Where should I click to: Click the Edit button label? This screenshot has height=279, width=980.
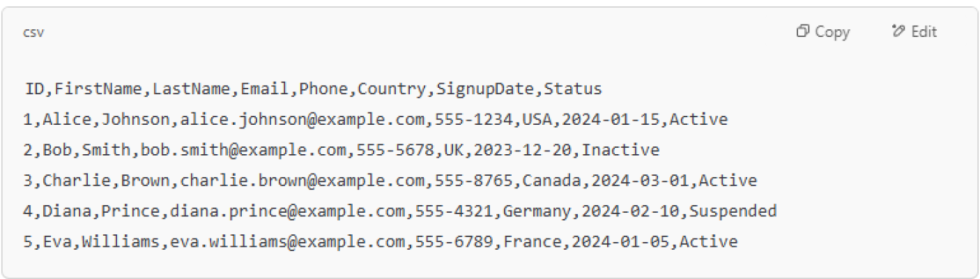[924, 32]
